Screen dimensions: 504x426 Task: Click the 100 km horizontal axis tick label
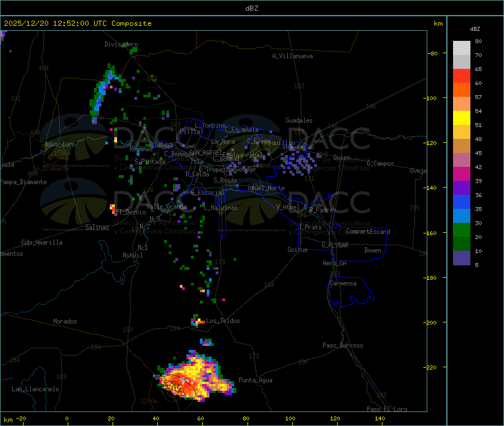[x=290, y=418]
